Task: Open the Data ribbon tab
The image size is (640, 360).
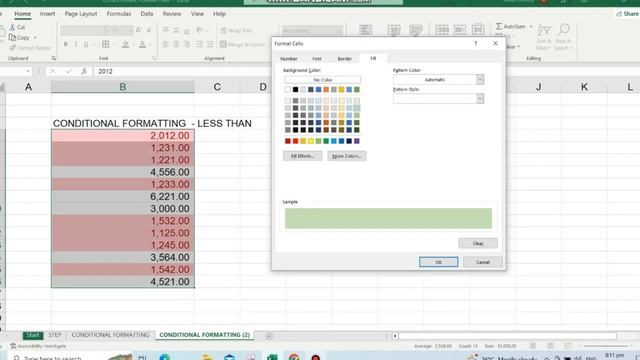Action: pyautogui.click(x=147, y=14)
